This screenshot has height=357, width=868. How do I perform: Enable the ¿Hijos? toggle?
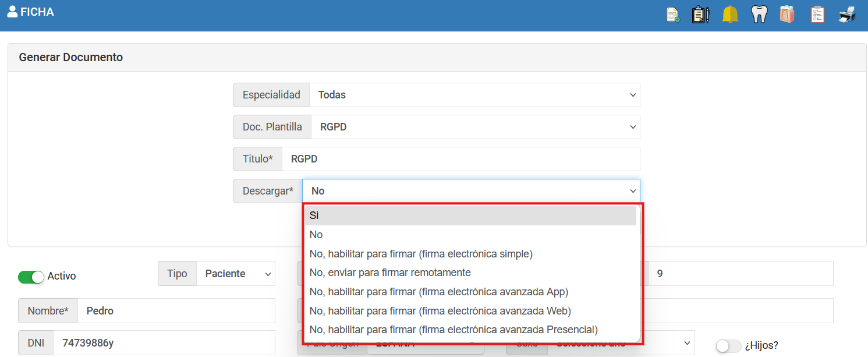[x=728, y=346]
